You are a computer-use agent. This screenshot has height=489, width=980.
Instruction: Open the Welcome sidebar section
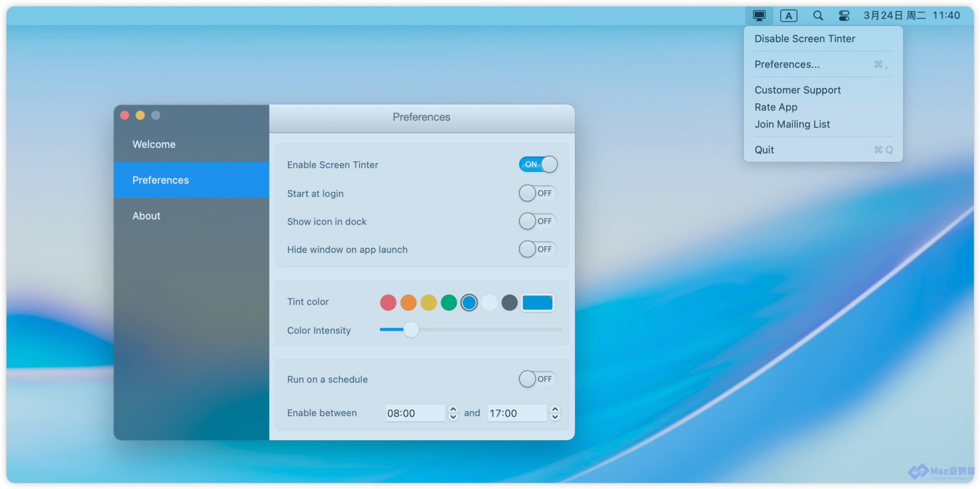(x=154, y=144)
